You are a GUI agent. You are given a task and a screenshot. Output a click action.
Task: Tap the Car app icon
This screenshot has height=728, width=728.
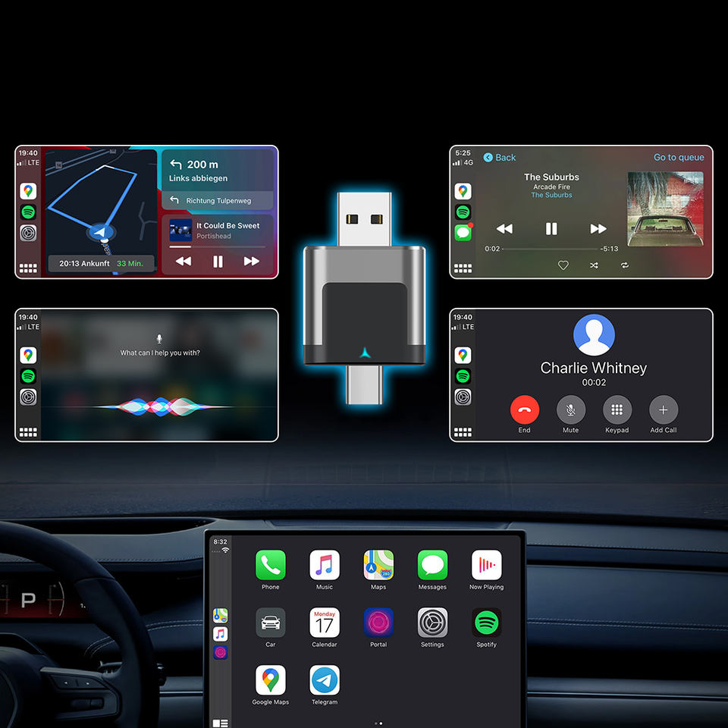tap(270, 622)
